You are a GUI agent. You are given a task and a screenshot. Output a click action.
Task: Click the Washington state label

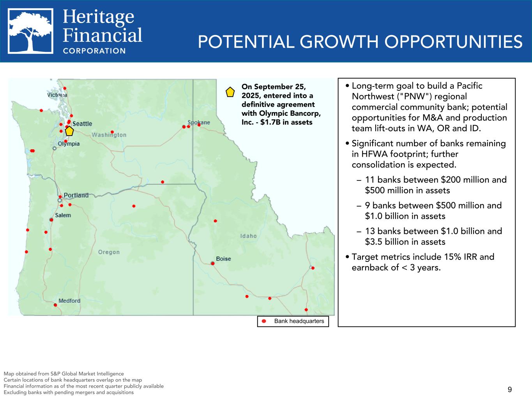(x=109, y=135)
